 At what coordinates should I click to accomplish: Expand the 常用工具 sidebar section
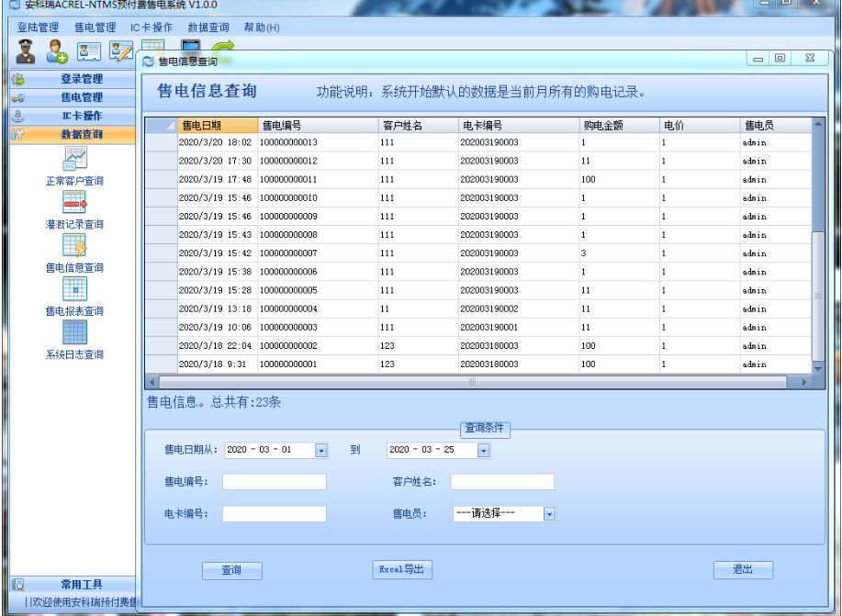click(73, 584)
